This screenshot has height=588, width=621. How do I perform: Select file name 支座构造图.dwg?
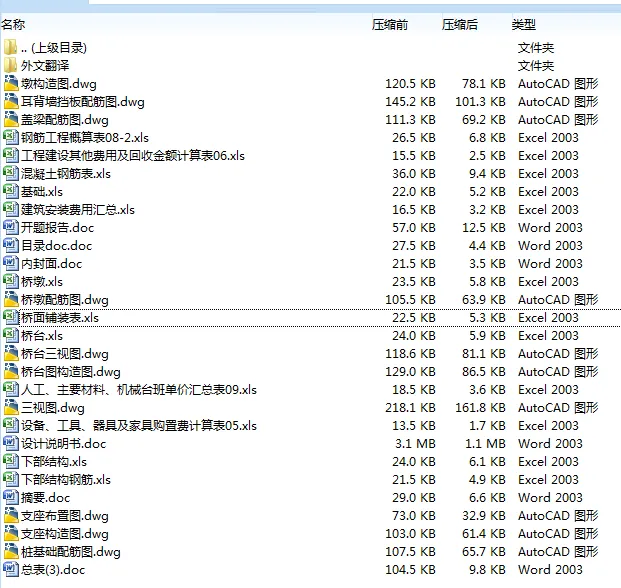point(65,534)
